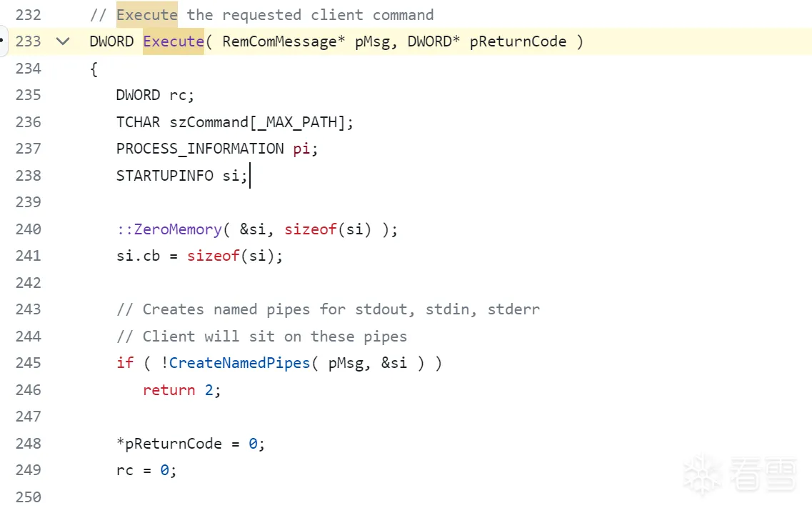This screenshot has width=812, height=513.
Task: Select line number 246
Action: (28, 389)
